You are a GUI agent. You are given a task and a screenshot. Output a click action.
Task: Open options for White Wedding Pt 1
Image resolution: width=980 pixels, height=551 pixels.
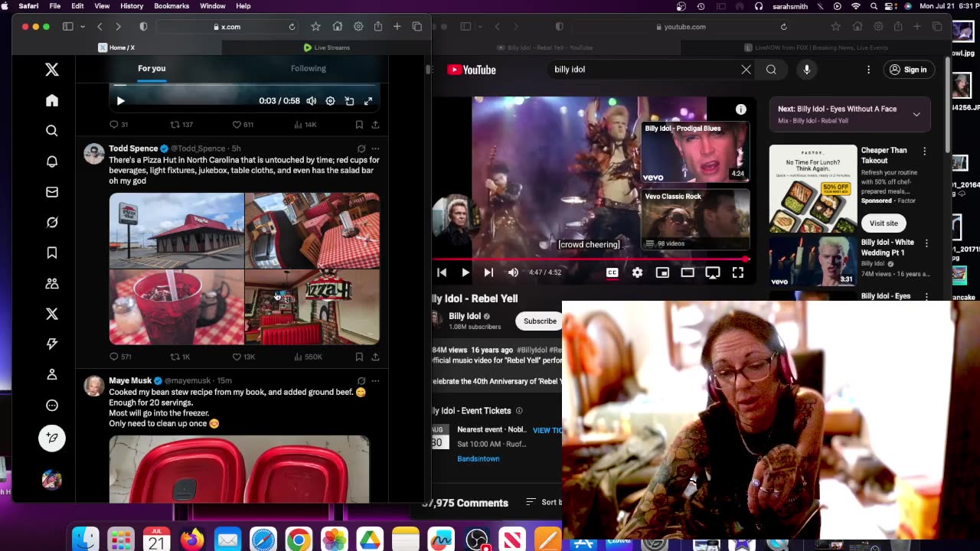tap(926, 243)
